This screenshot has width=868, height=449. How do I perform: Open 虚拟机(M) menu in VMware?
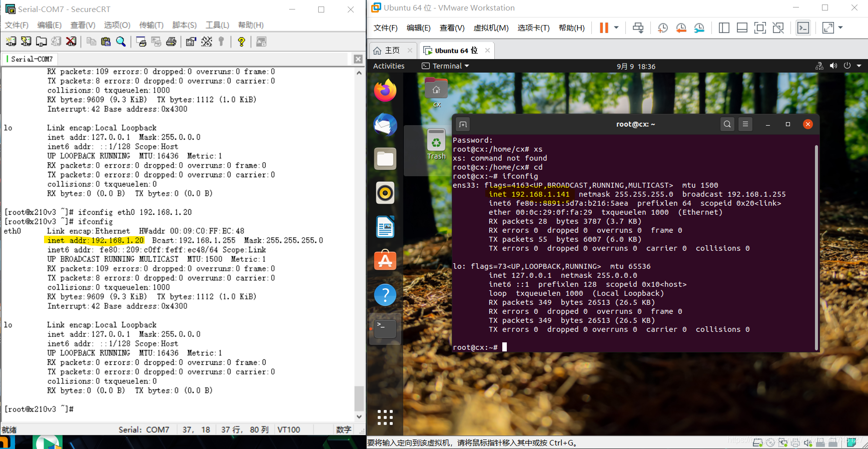(491, 28)
